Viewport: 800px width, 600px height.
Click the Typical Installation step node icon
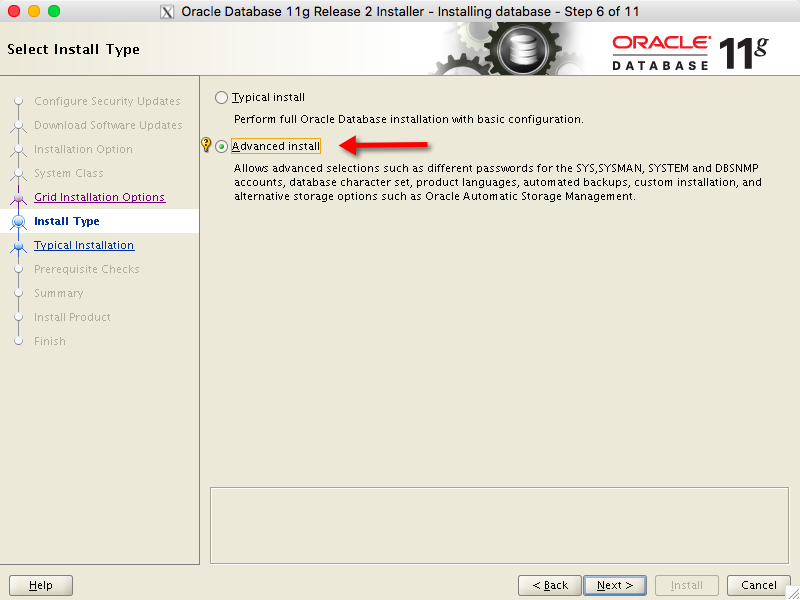(x=18, y=245)
